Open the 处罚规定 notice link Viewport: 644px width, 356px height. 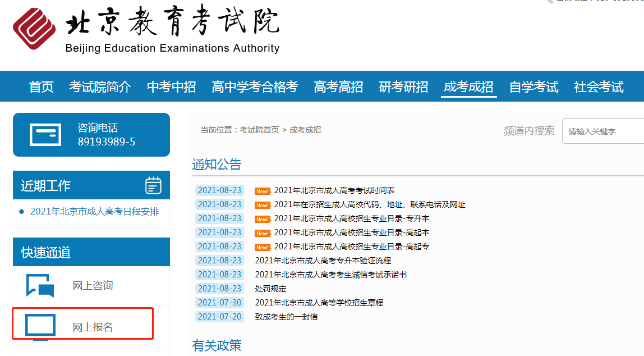270,289
